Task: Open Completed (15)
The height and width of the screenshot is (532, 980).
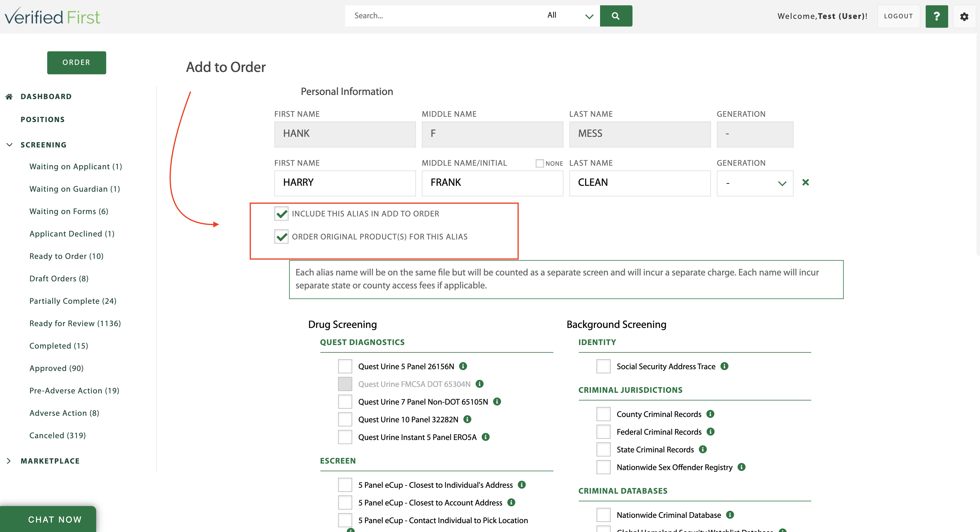Action: click(59, 346)
